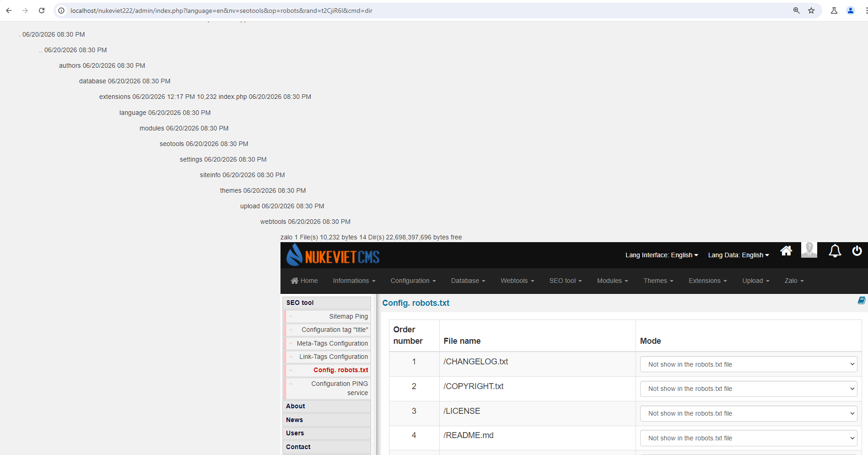Open the notifications bell icon

(835, 251)
